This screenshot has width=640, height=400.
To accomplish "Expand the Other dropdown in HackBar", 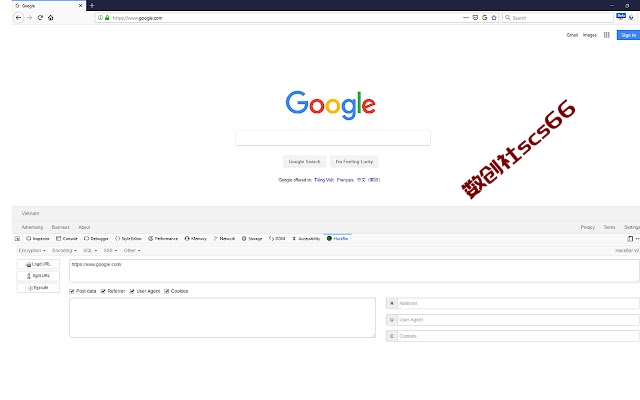I will click(132, 250).
